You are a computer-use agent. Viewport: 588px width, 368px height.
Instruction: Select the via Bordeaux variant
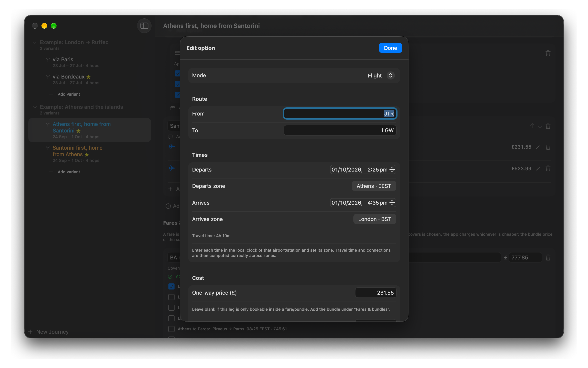point(89,79)
